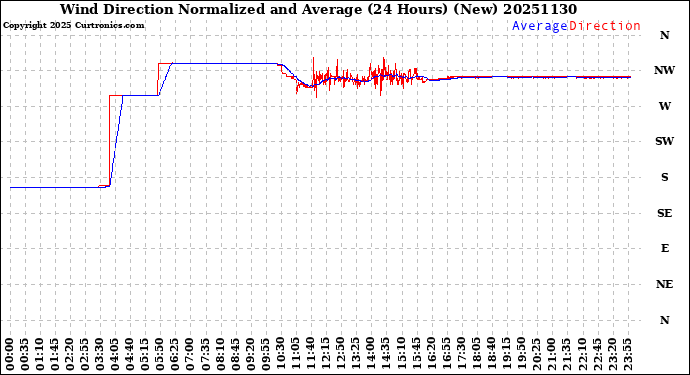This screenshot has width=690, height=375.
Task: Select the 15:10 time axis label
Action: coord(401,354)
